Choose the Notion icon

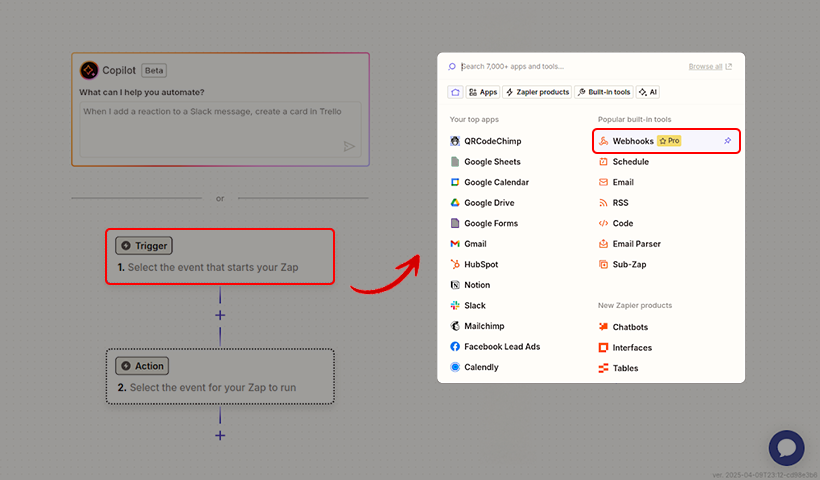coord(455,285)
